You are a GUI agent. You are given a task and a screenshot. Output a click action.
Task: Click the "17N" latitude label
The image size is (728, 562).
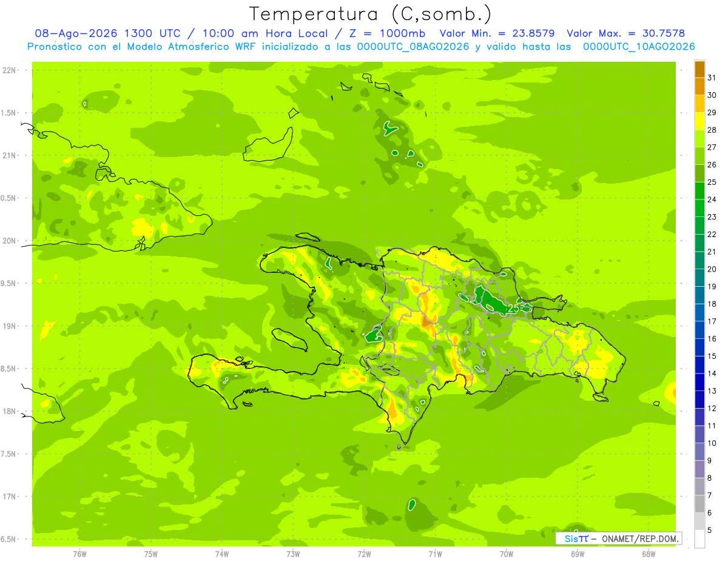9,497
